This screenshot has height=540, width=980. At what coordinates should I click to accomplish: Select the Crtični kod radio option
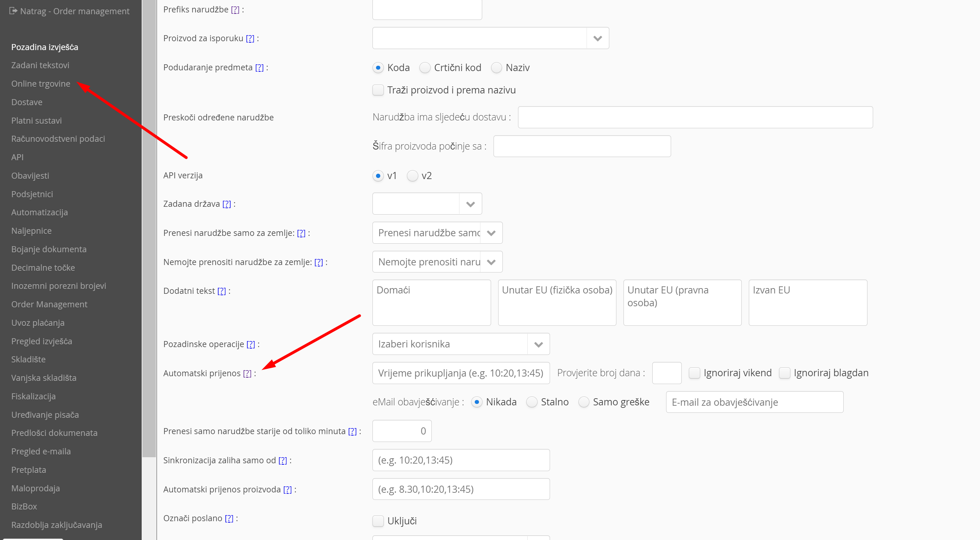[425, 68]
